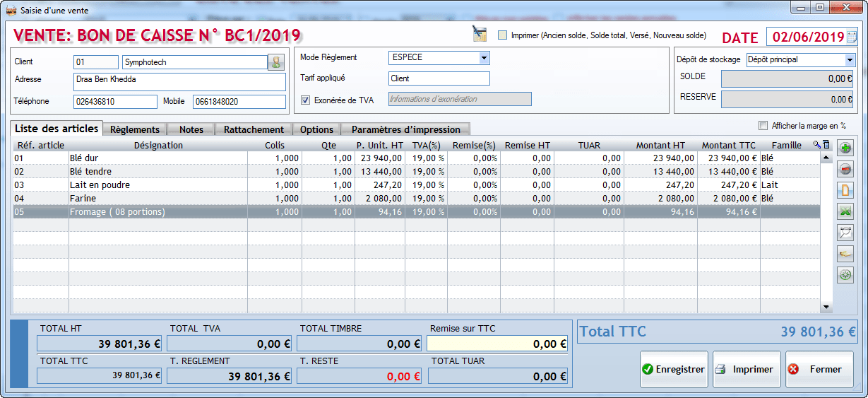Viewport: 868px width, 398px height.
Task: Click the green plus add article icon
Action: click(x=845, y=148)
